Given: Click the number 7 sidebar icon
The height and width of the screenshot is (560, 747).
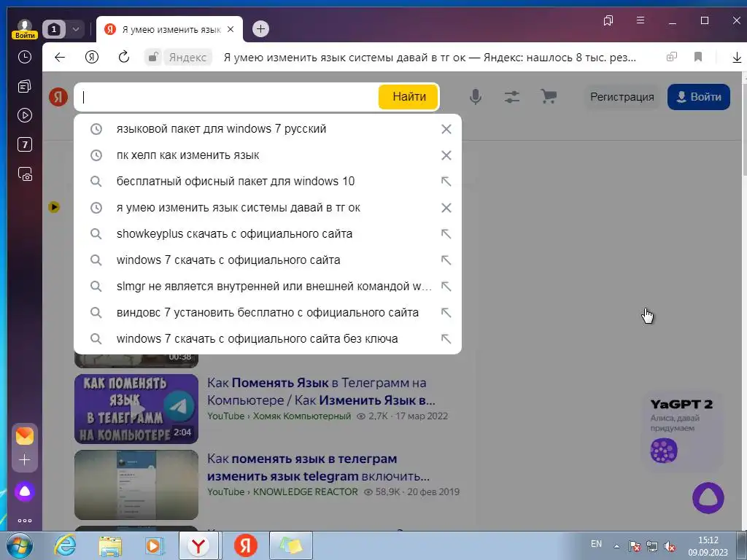Looking at the screenshot, I should tap(24, 144).
